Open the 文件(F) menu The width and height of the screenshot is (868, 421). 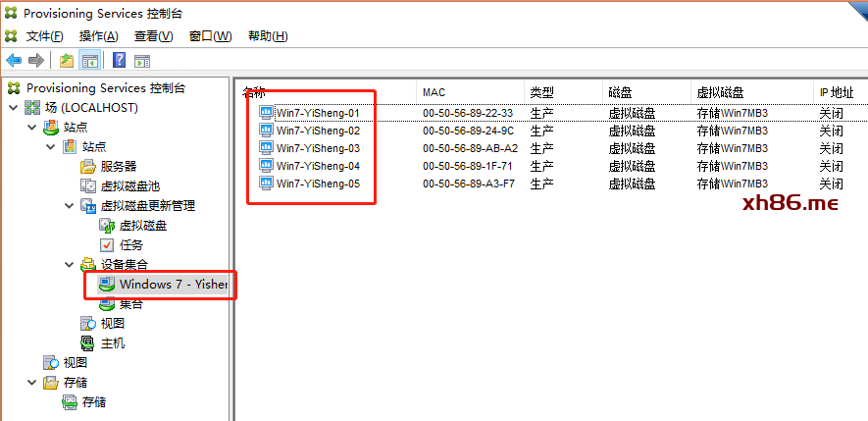[x=45, y=36]
